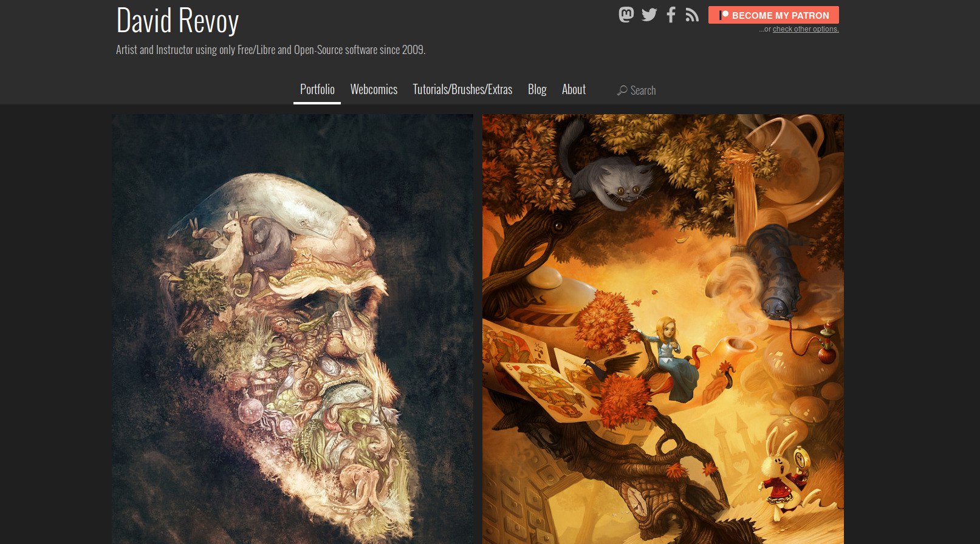Screen dimensions: 980x544
Task: Click the tagline about Free/Libre software
Action: 271,50
